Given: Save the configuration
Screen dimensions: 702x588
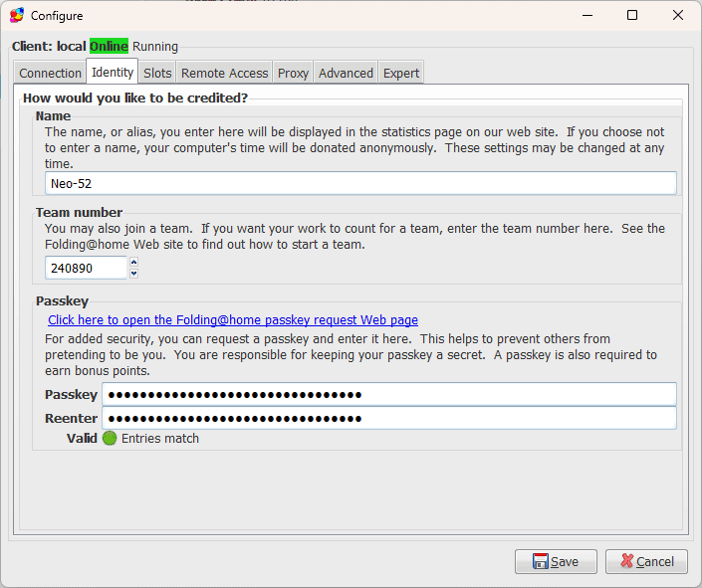Looking at the screenshot, I should click(x=556, y=561).
